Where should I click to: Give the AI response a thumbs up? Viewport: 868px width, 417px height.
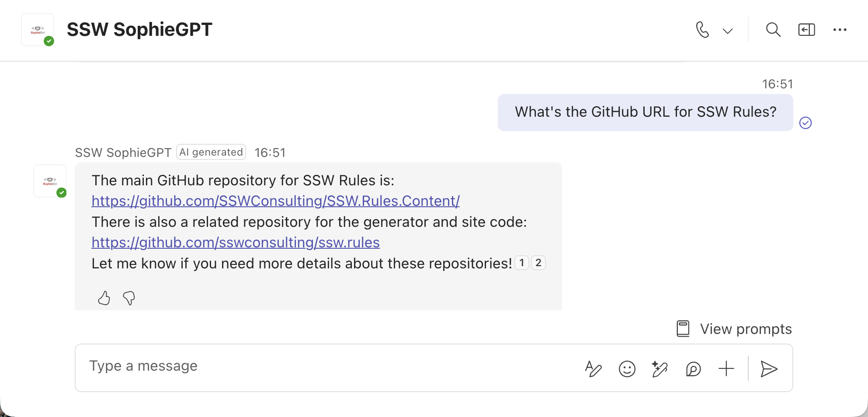click(104, 298)
